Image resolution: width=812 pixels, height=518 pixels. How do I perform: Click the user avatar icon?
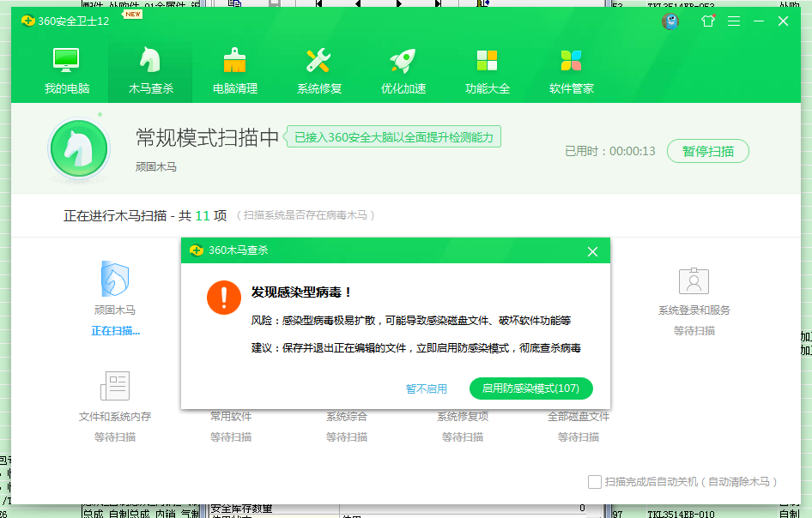(670, 21)
